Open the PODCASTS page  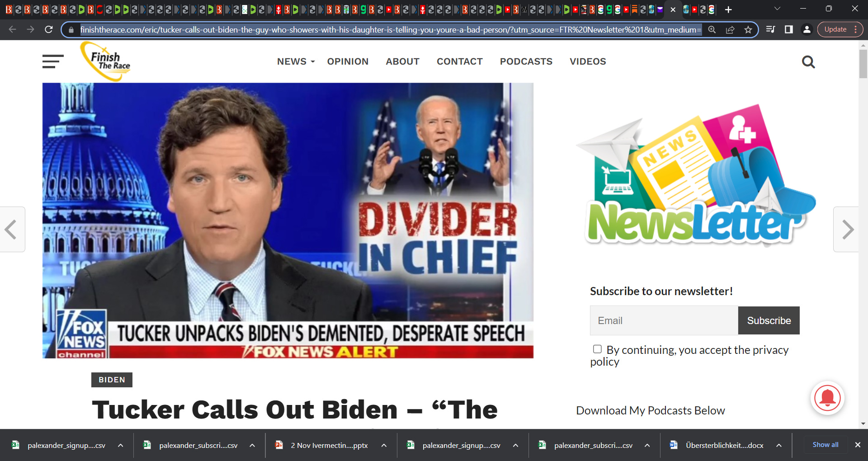[x=526, y=61]
